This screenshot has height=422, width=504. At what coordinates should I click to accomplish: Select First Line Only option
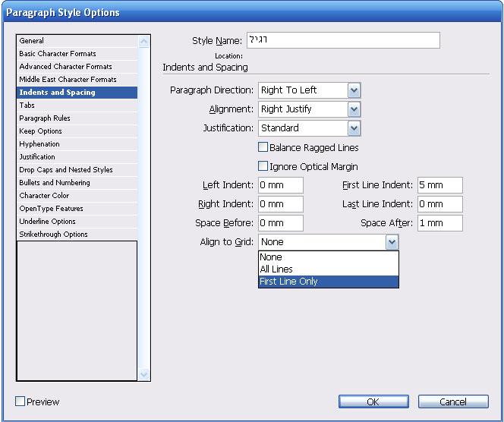329,282
